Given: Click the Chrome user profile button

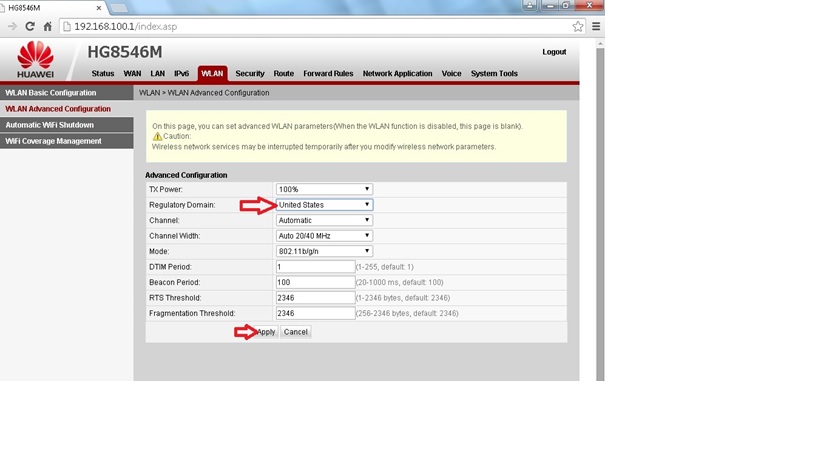Looking at the screenshot, I should (530, 5).
